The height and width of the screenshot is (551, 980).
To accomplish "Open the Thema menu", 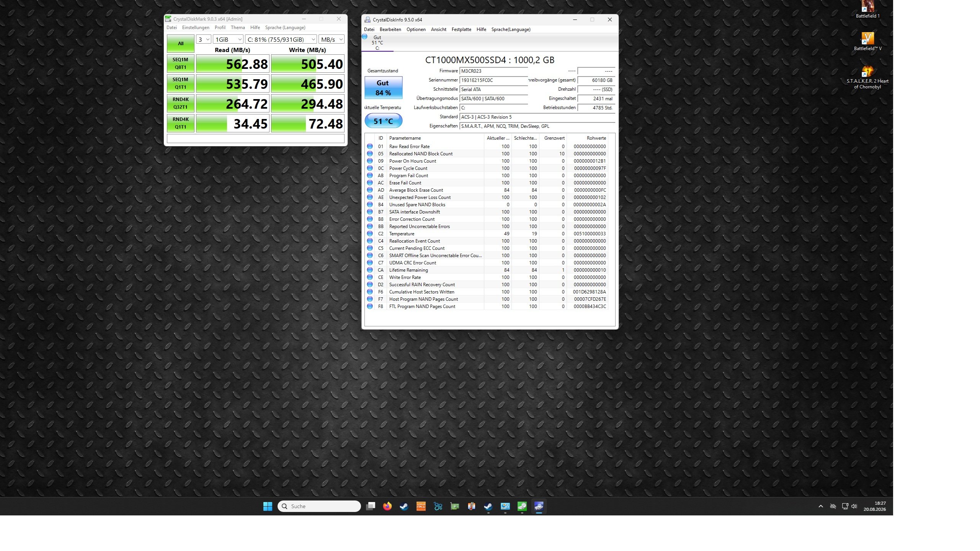I will click(238, 28).
